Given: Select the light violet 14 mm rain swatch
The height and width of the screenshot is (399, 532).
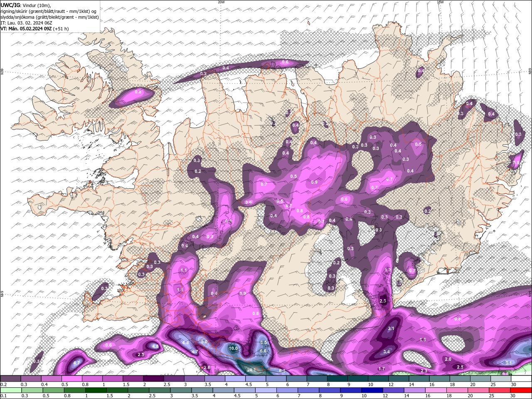Looking at the screenshot, I should tap(415, 390).
